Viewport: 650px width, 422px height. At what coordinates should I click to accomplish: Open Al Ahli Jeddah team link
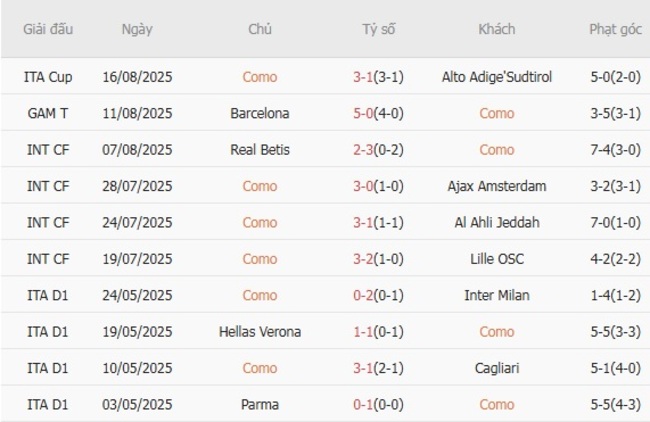click(496, 222)
